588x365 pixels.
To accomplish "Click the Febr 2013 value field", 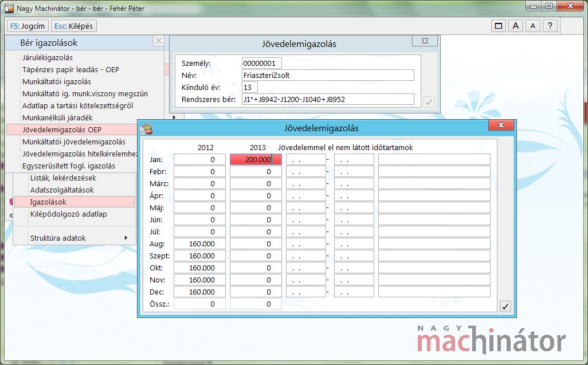I will tap(256, 171).
